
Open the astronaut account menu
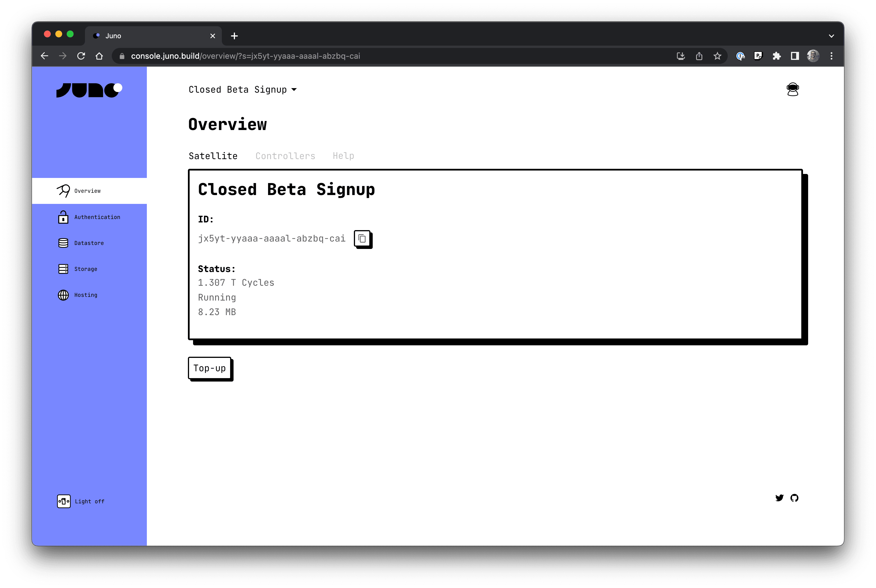point(793,89)
